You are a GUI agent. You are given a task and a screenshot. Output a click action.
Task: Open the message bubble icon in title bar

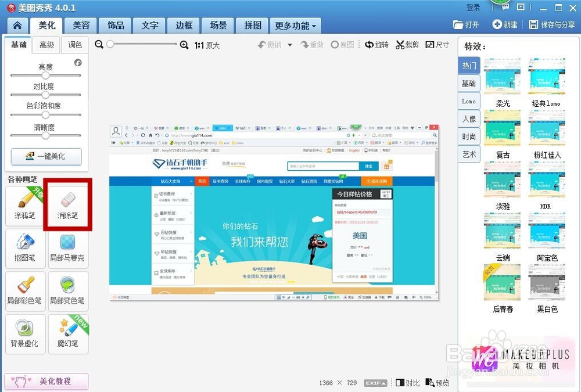(x=505, y=8)
